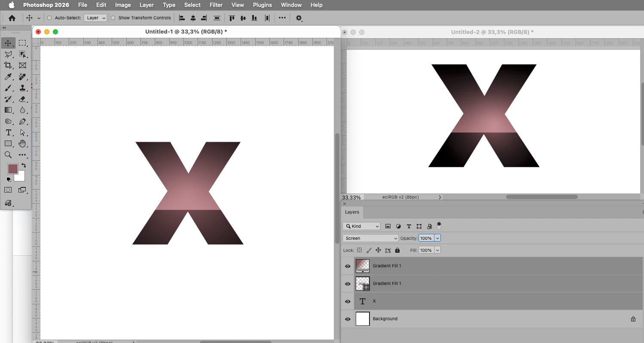Open the Apple menu
644x343 pixels.
(x=12, y=5)
